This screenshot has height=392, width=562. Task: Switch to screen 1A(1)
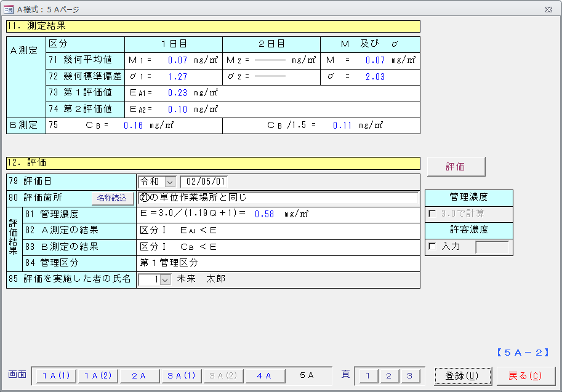(55, 376)
